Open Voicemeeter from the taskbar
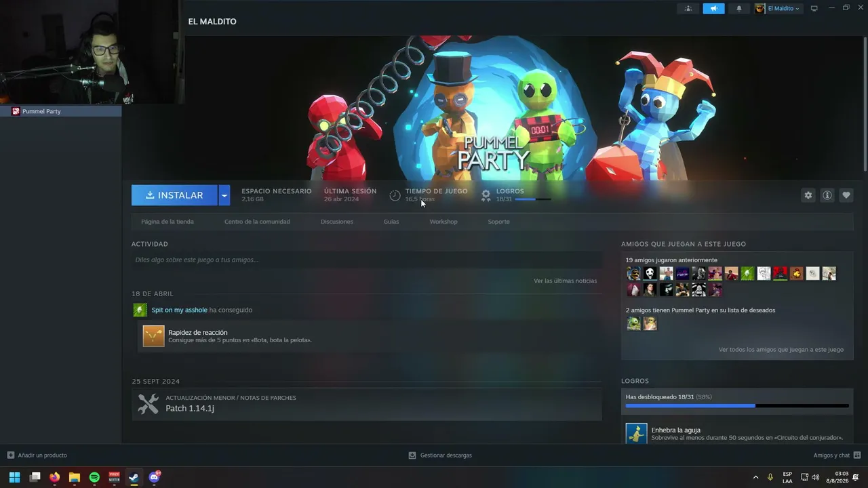This screenshot has height=488, width=868. [114, 477]
